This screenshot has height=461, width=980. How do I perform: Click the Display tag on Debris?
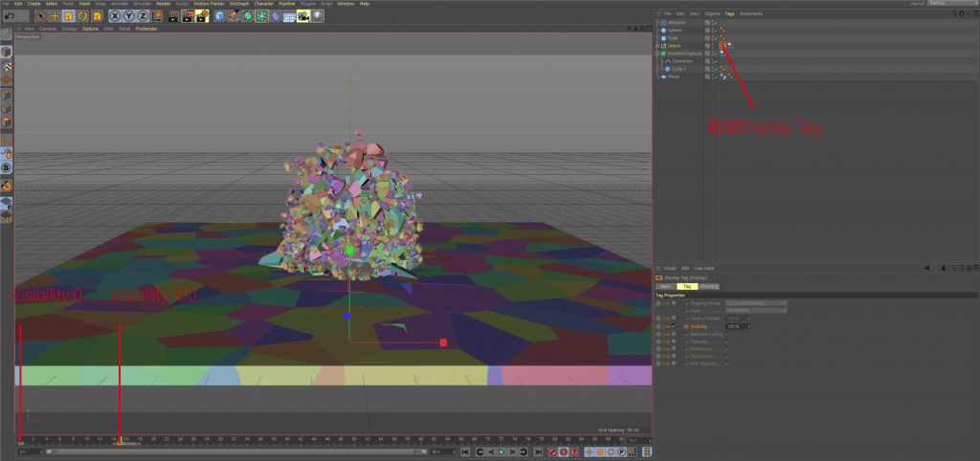(723, 46)
